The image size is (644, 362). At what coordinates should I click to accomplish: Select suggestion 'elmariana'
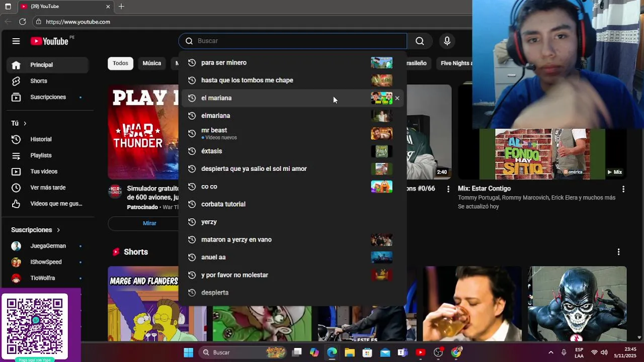click(x=292, y=116)
